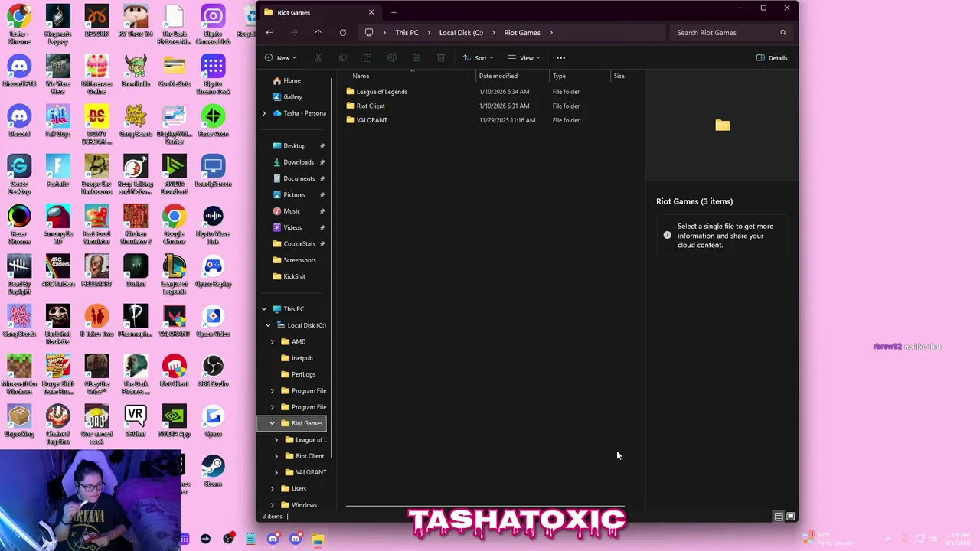
Task: Select OBS Studio desktop icon
Action: coord(213,371)
